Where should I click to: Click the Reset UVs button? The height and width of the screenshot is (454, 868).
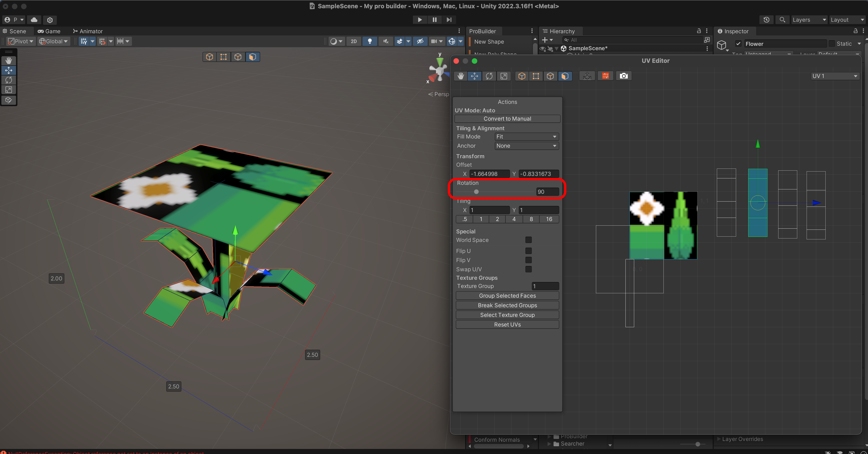pyautogui.click(x=507, y=324)
